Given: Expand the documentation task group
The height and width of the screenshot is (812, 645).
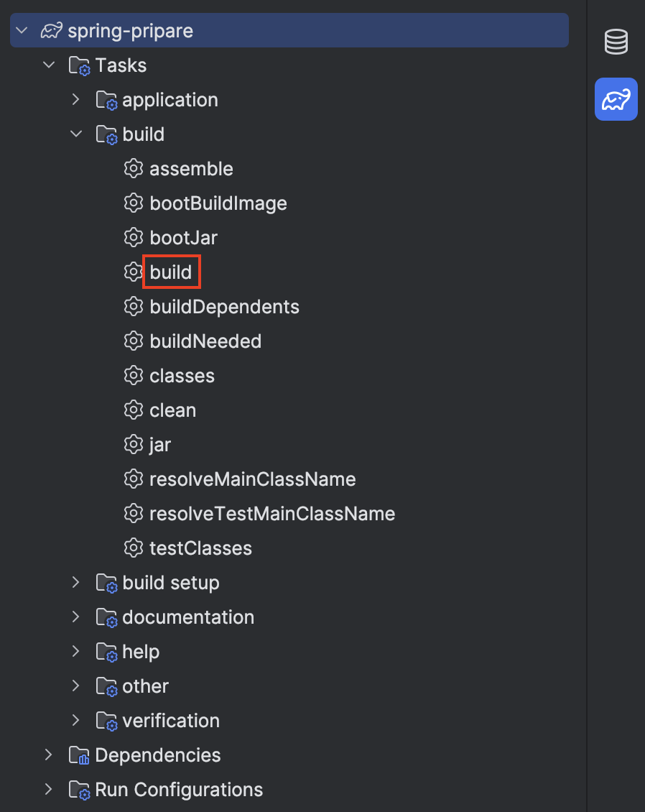Looking at the screenshot, I should pyautogui.click(x=76, y=617).
